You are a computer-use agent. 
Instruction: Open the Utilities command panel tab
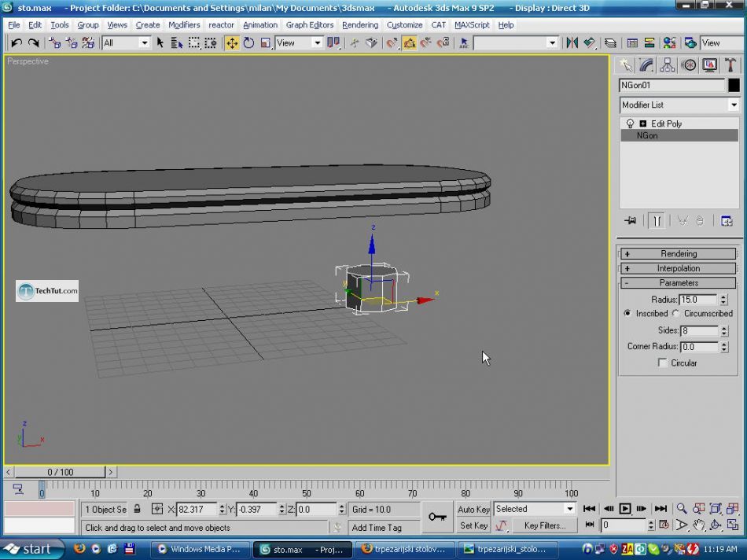pos(730,65)
